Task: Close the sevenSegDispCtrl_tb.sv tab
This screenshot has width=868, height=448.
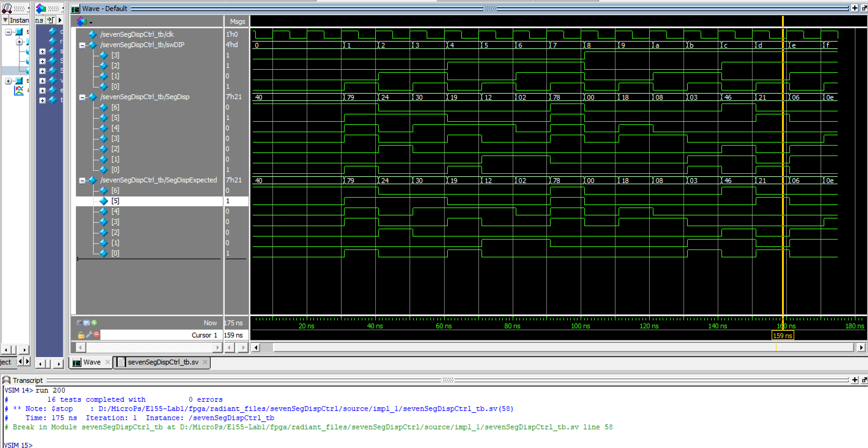Action: point(205,362)
